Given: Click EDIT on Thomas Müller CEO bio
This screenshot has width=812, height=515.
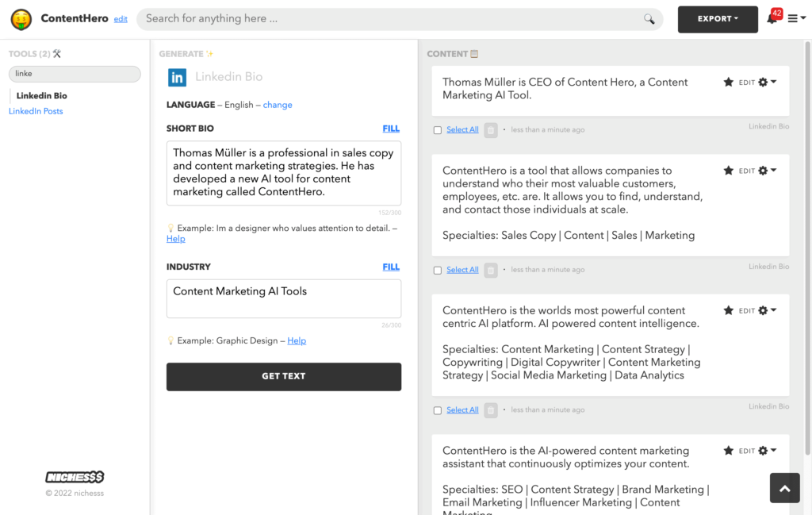Looking at the screenshot, I should [746, 83].
